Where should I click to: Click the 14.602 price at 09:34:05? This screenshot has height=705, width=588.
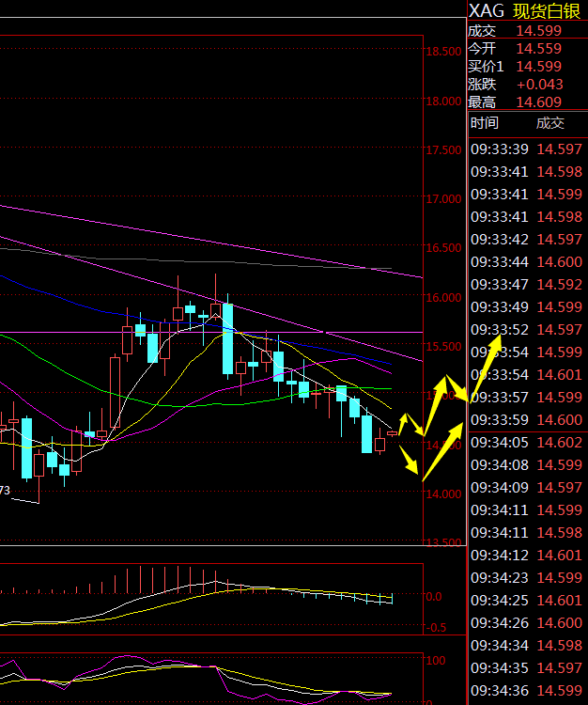pyautogui.click(x=560, y=443)
